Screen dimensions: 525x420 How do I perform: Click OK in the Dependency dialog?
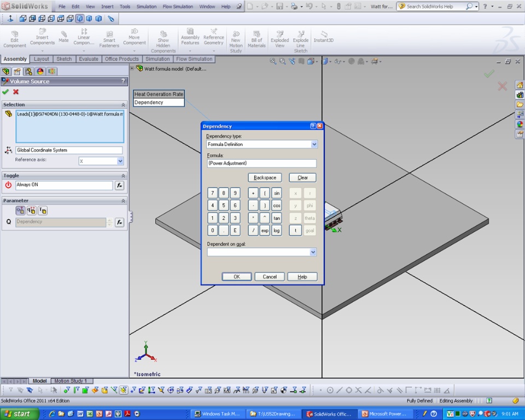pos(237,277)
